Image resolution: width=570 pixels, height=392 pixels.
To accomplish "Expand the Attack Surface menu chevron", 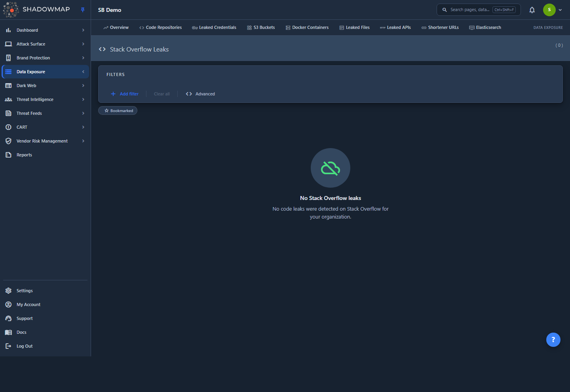I will pos(83,44).
